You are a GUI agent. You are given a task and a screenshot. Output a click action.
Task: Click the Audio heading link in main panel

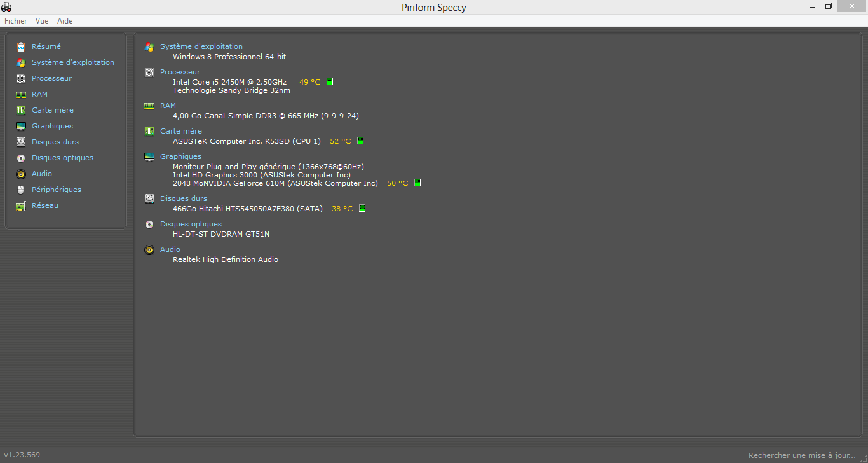click(x=170, y=249)
